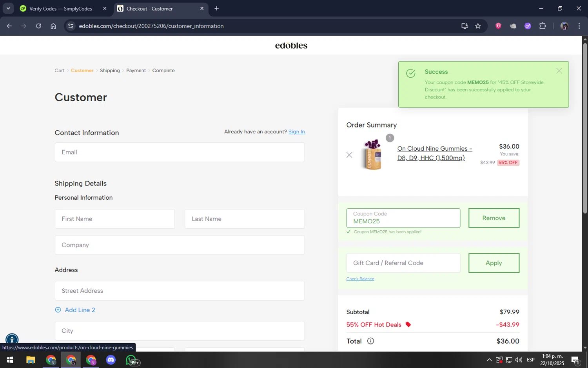
Task: Open the accessibility widget icon
Action: pyautogui.click(x=12, y=340)
